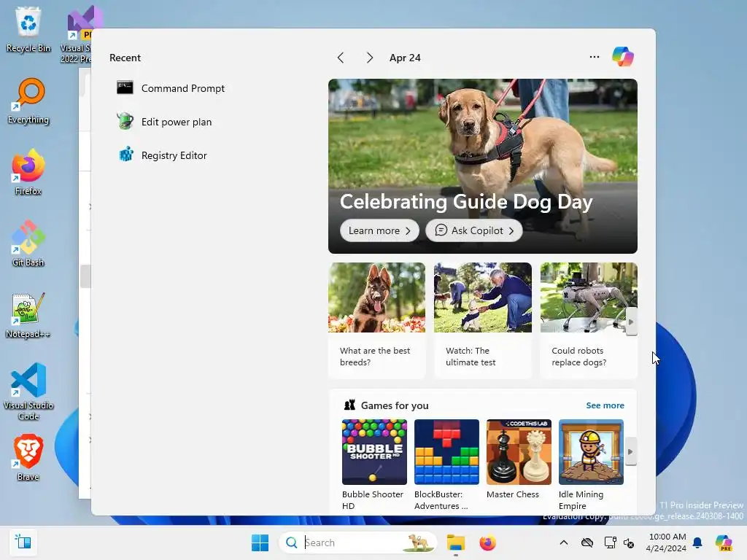Open Copilot preview on taskbar
This screenshot has width=747, height=560.
coord(724,542)
